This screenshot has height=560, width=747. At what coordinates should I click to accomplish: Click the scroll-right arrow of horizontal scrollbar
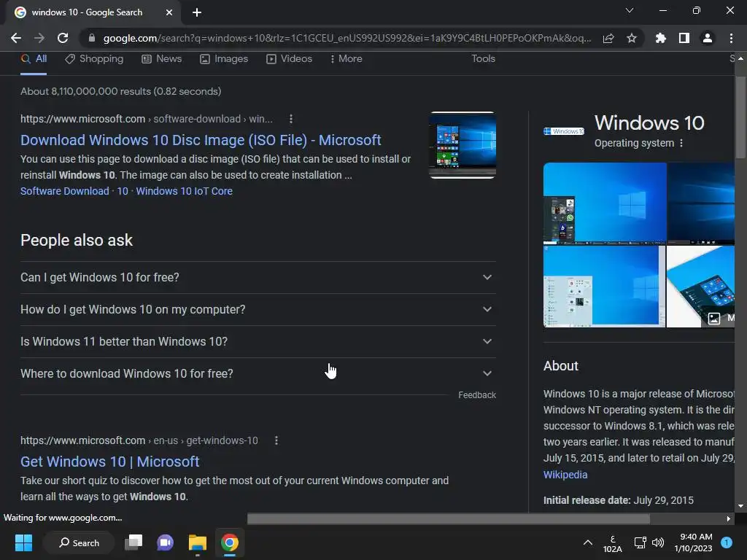[729, 518]
